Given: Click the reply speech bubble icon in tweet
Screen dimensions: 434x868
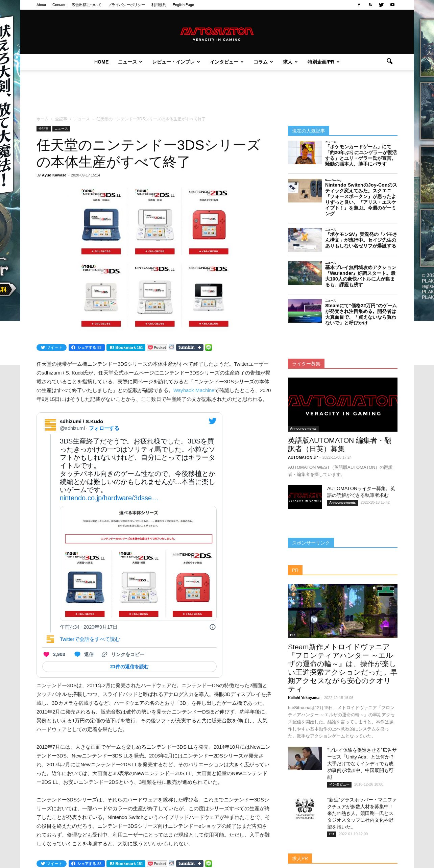Looking at the screenshot, I should (x=77, y=654).
